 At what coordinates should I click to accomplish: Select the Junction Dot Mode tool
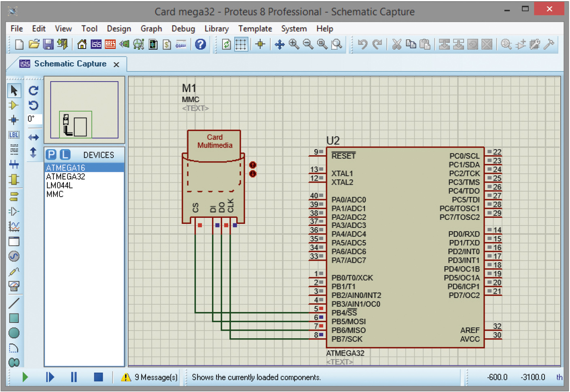(13, 120)
